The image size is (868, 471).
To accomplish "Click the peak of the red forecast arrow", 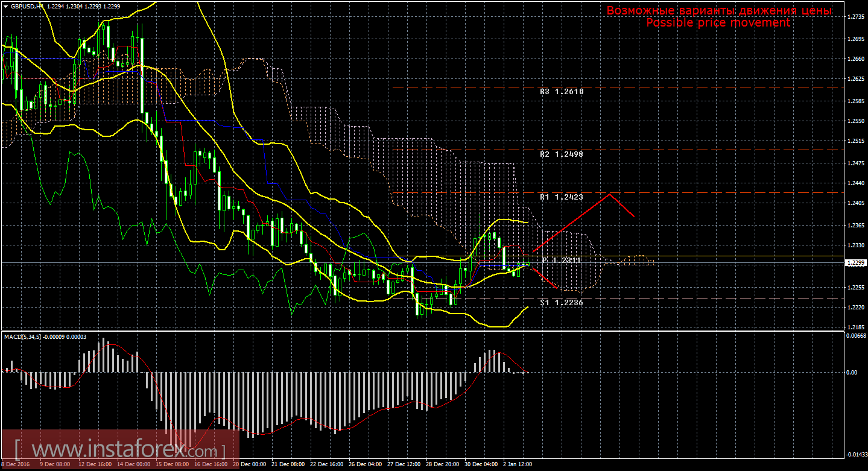I will pyautogui.click(x=610, y=194).
